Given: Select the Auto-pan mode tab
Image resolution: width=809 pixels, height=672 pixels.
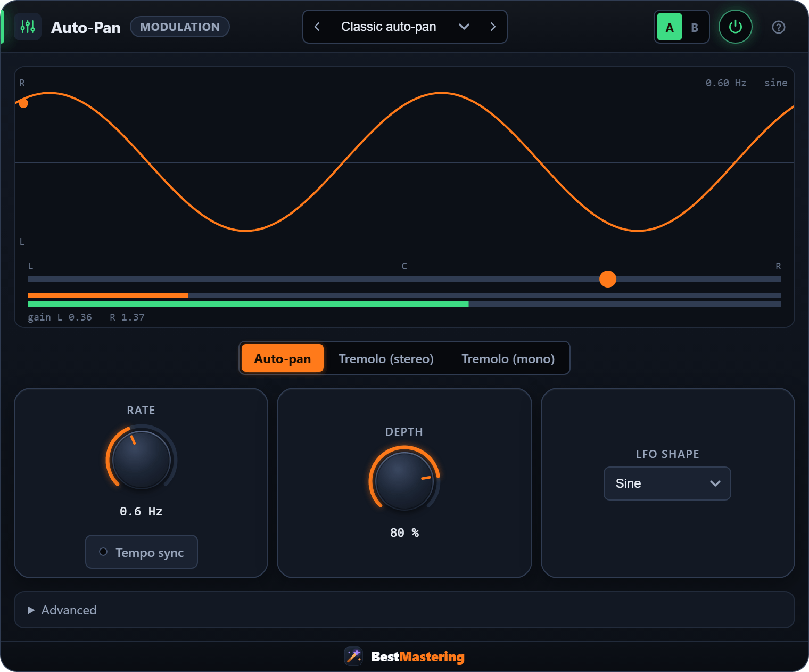Looking at the screenshot, I should (283, 358).
